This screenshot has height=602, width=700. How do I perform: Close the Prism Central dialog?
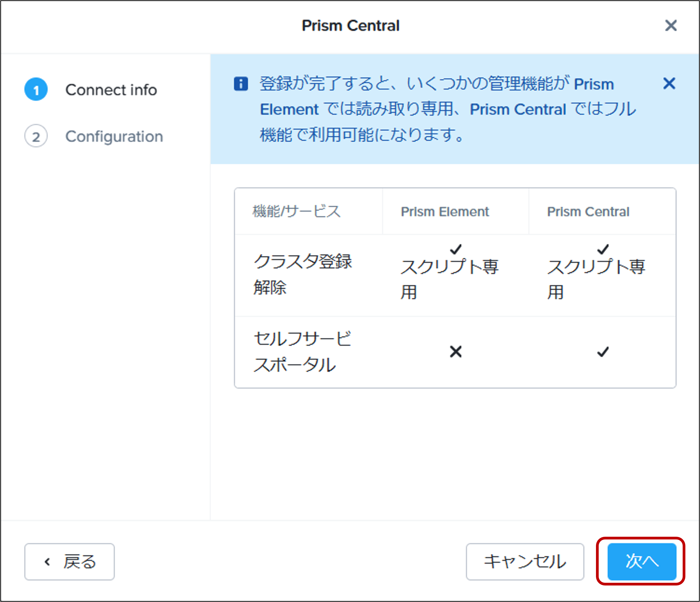click(671, 25)
